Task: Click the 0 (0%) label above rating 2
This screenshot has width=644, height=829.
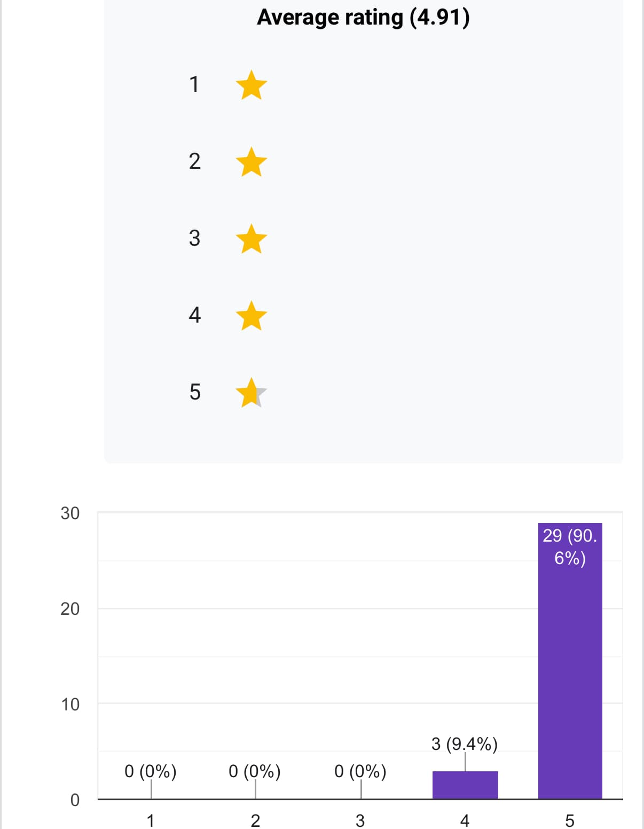Action: (255, 771)
